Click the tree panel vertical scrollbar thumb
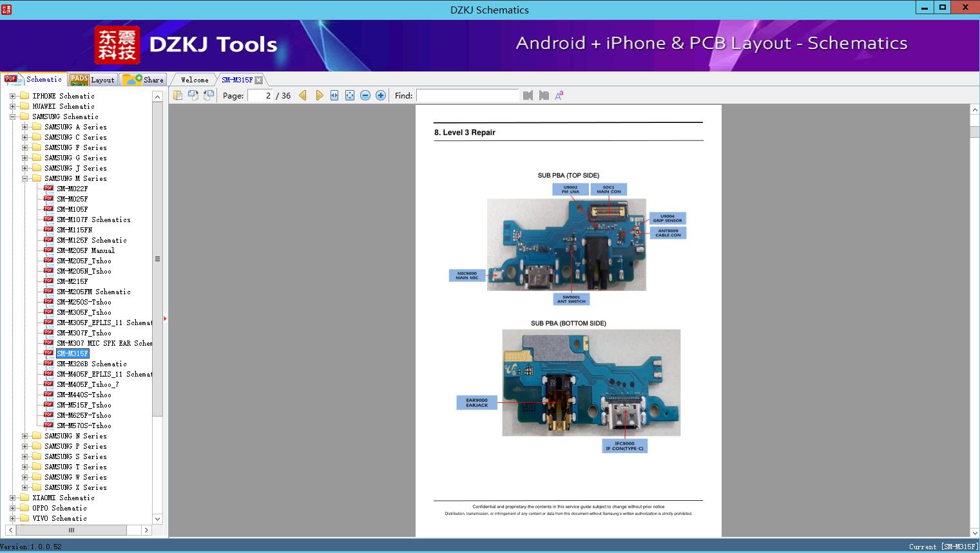Image resolution: width=980 pixels, height=553 pixels. pos(158,259)
